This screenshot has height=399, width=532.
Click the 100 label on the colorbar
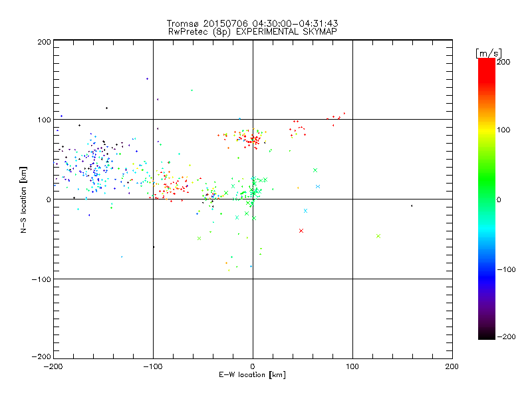[x=503, y=130]
